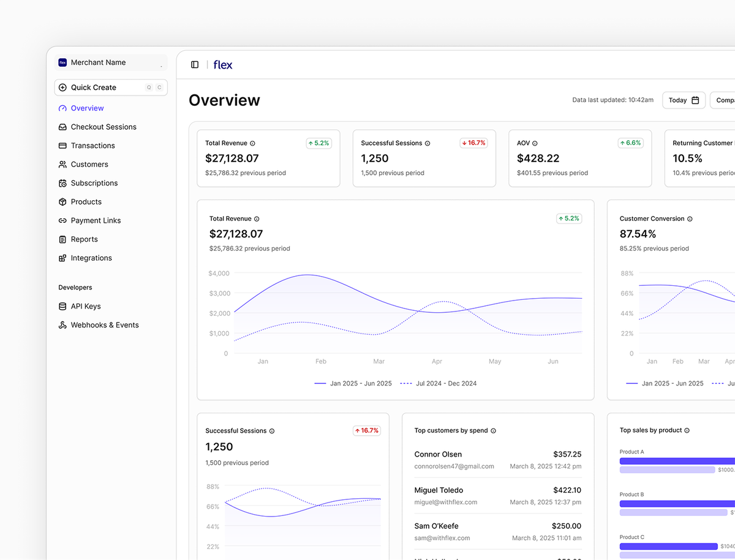Screen dimensions: 735x560
Task: Click the Quick Create button
Action: [x=111, y=88]
